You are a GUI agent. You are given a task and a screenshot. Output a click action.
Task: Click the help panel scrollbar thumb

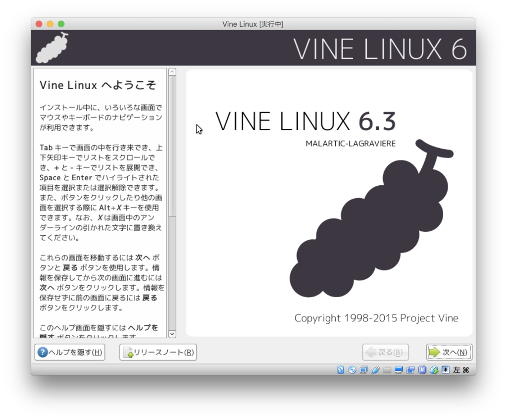click(x=172, y=146)
